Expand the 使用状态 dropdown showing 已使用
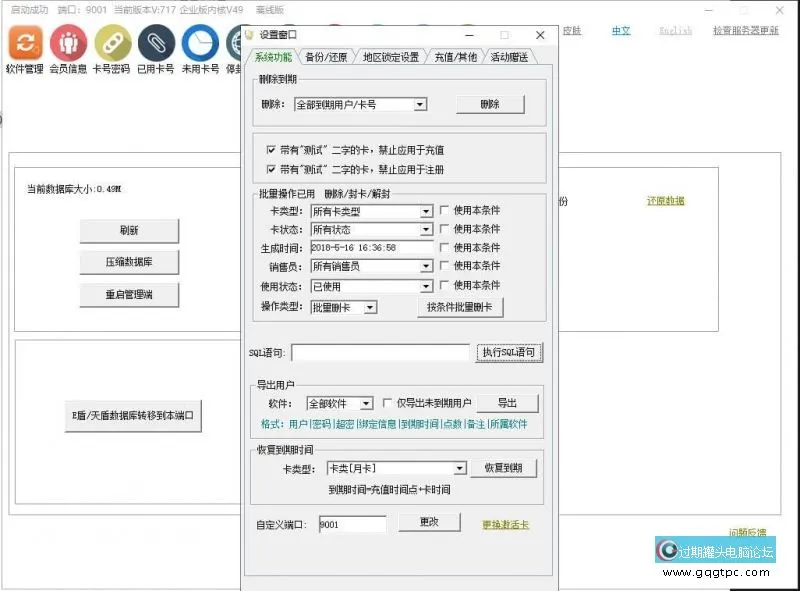 (x=427, y=287)
